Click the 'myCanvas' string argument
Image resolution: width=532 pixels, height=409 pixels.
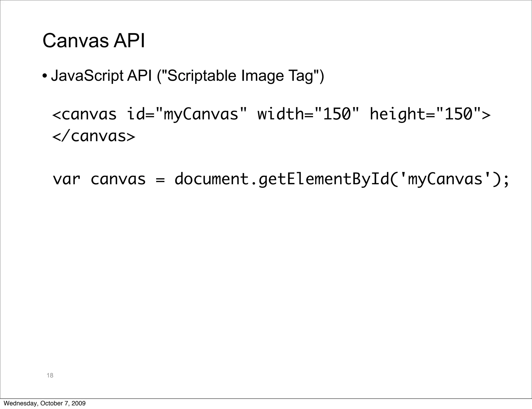445,179
